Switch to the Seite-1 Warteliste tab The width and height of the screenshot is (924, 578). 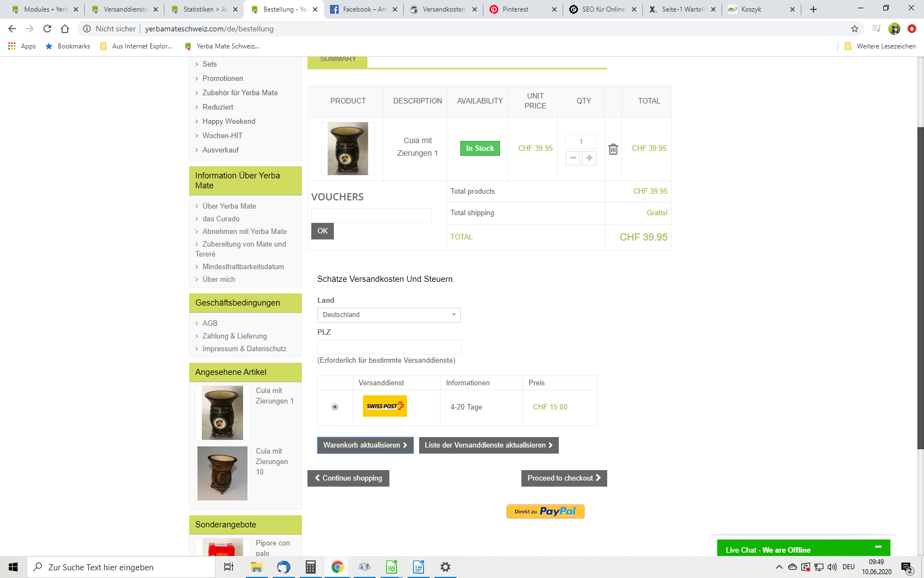(x=683, y=9)
